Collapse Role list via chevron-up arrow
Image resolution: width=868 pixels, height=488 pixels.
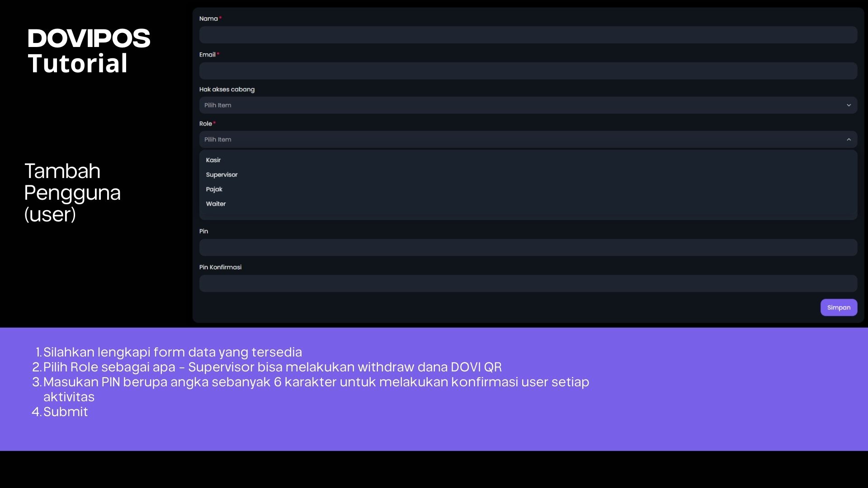[849, 140]
